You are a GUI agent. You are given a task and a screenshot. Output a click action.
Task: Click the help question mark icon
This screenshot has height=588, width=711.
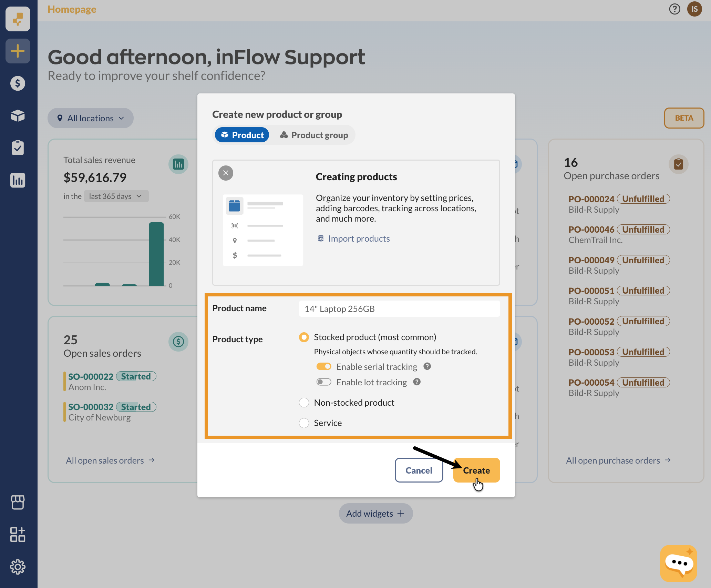674,9
